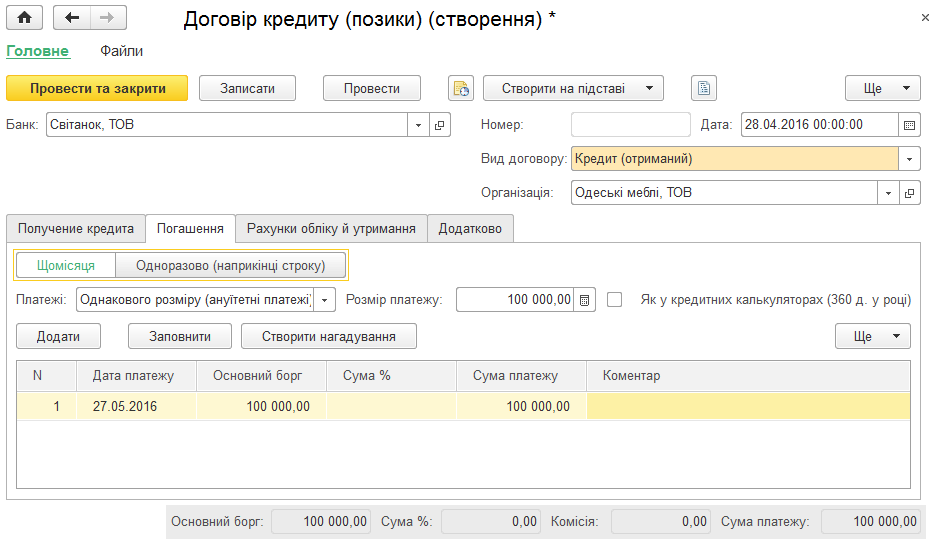
Task: Open the Додатково tab
Action: click(470, 228)
